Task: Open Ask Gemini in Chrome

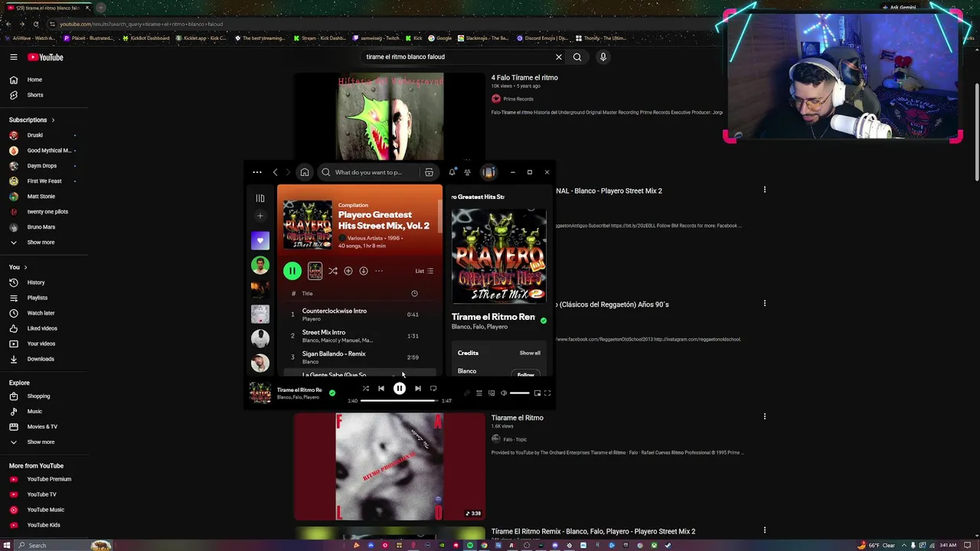Action: coord(899,8)
